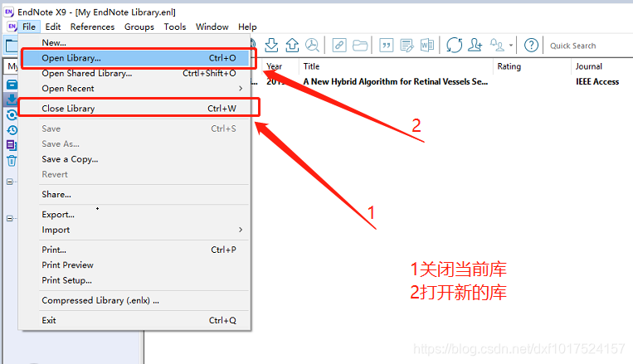This screenshot has height=364, width=633.
Task: Click the export reference up-arrow icon
Action: pyautogui.click(x=292, y=46)
